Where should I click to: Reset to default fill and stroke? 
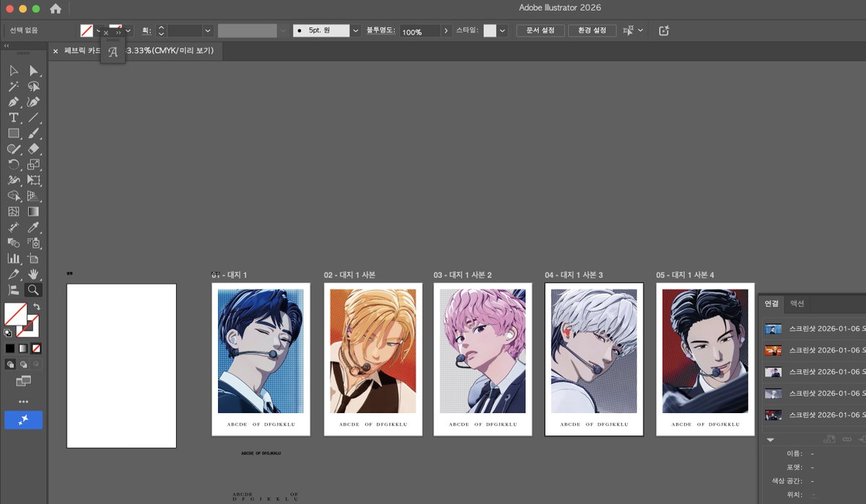7,333
